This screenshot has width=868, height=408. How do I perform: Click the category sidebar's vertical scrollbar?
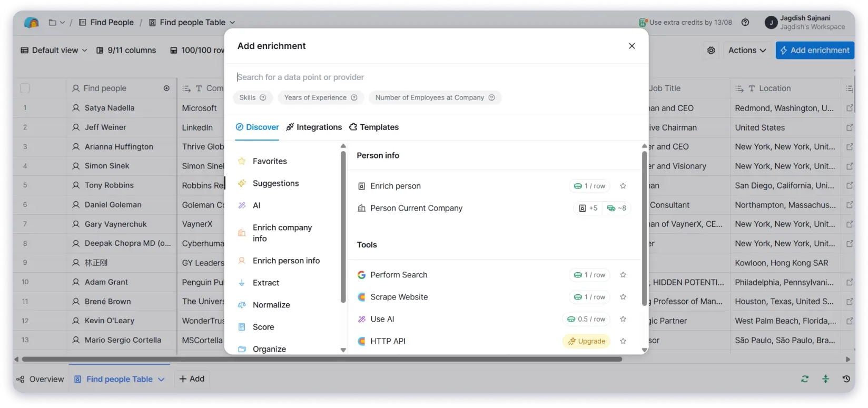click(343, 226)
